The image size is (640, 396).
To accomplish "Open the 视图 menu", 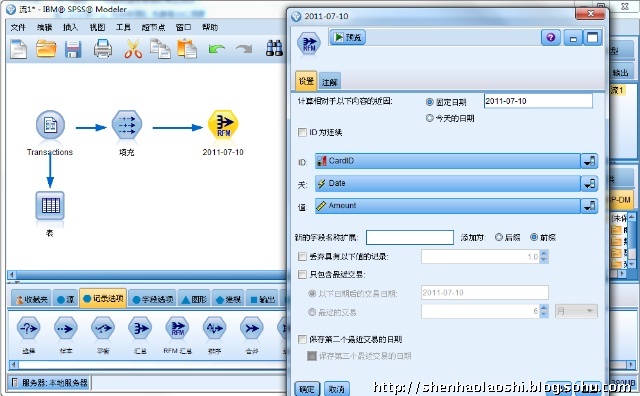I will coord(97,27).
